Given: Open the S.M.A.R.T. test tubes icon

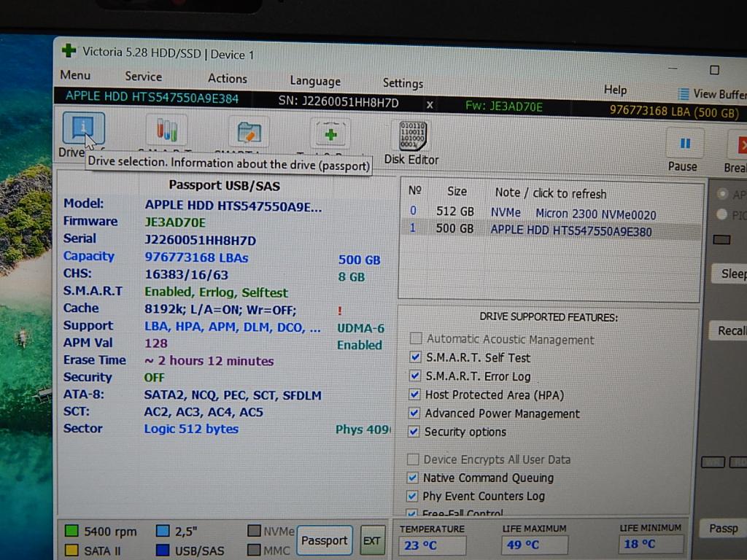Looking at the screenshot, I should pyautogui.click(x=166, y=132).
